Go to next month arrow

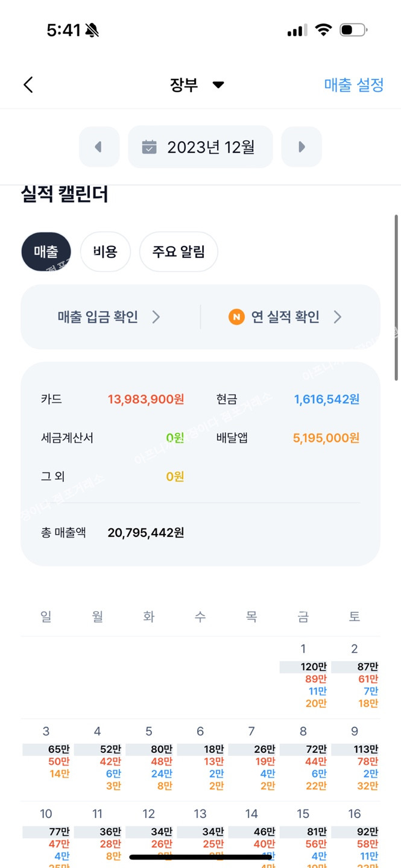tap(302, 147)
